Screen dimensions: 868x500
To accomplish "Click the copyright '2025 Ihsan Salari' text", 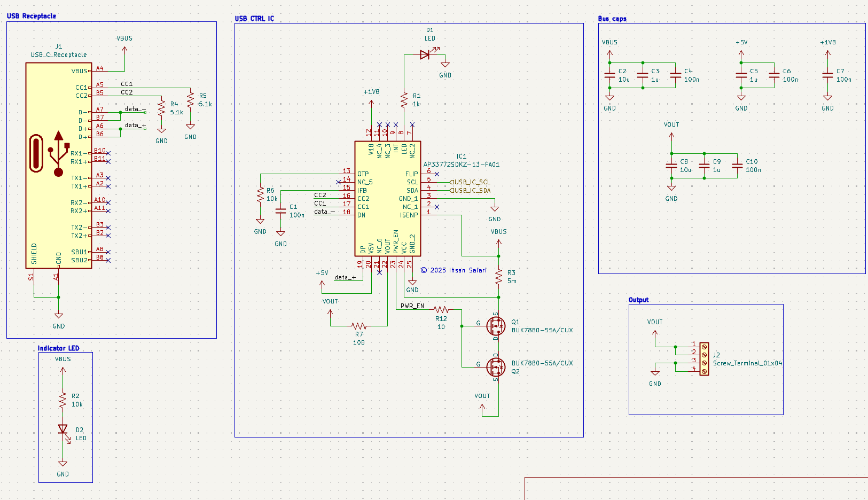I will (x=453, y=270).
